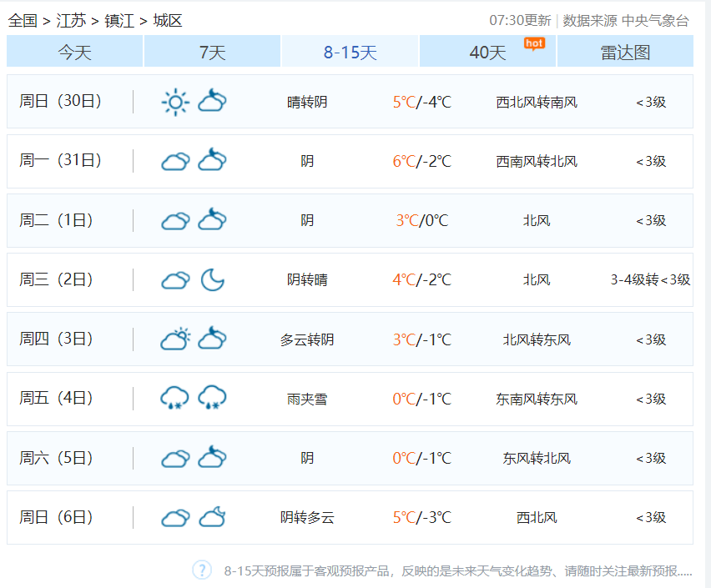
Task: Click the daytime overcast icon for 周日 6日
Action: click(x=175, y=518)
